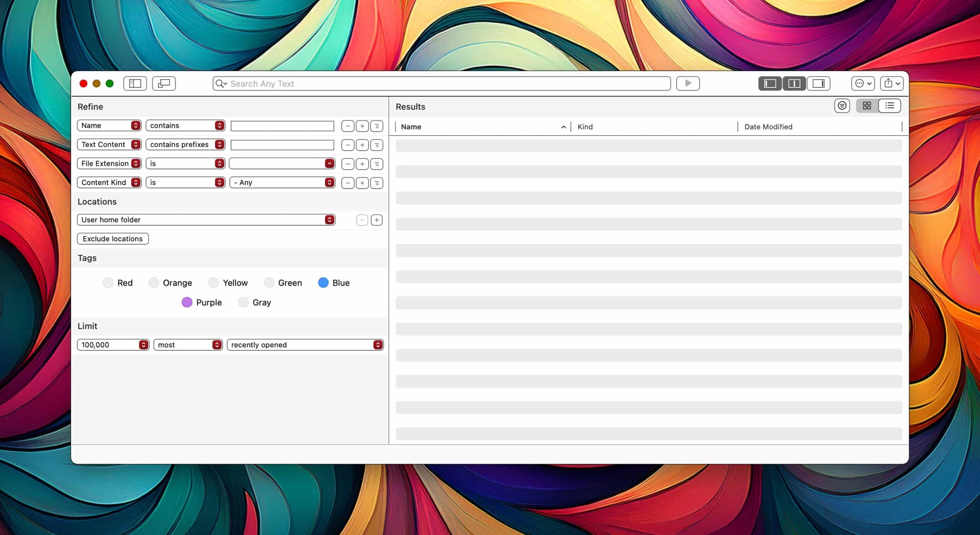
Task: Switch results to grid view
Action: (x=867, y=106)
